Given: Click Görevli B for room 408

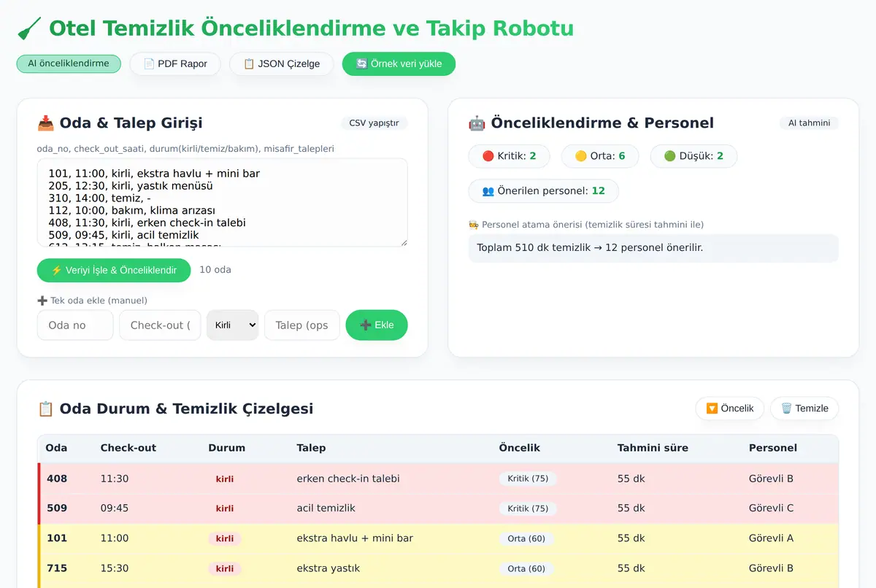Looking at the screenshot, I should point(771,479).
